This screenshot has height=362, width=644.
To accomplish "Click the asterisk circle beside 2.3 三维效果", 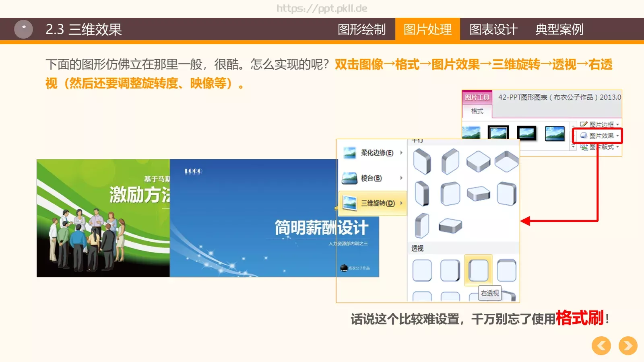I will coord(23,29).
